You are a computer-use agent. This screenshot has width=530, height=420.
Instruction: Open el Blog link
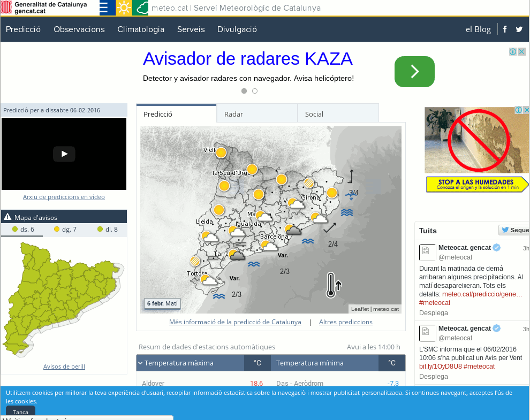pyautogui.click(x=478, y=29)
